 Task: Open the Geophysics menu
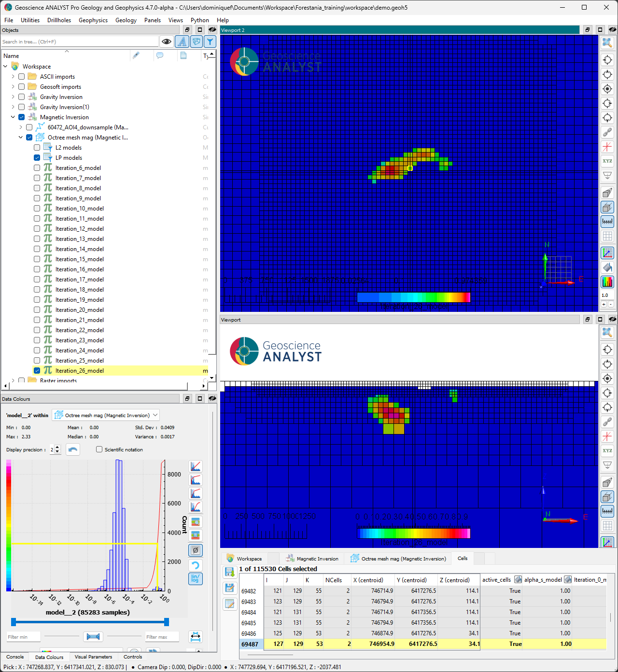93,20
